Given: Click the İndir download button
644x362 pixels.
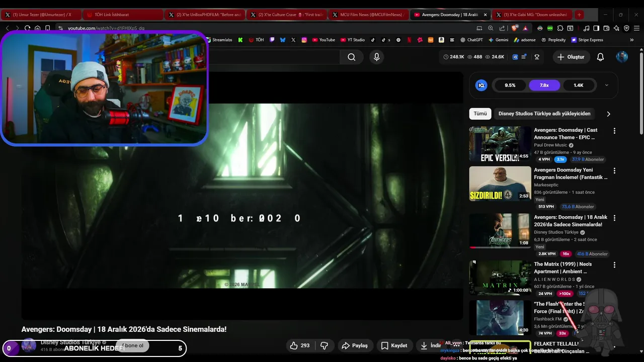Looking at the screenshot, I should [431, 345].
